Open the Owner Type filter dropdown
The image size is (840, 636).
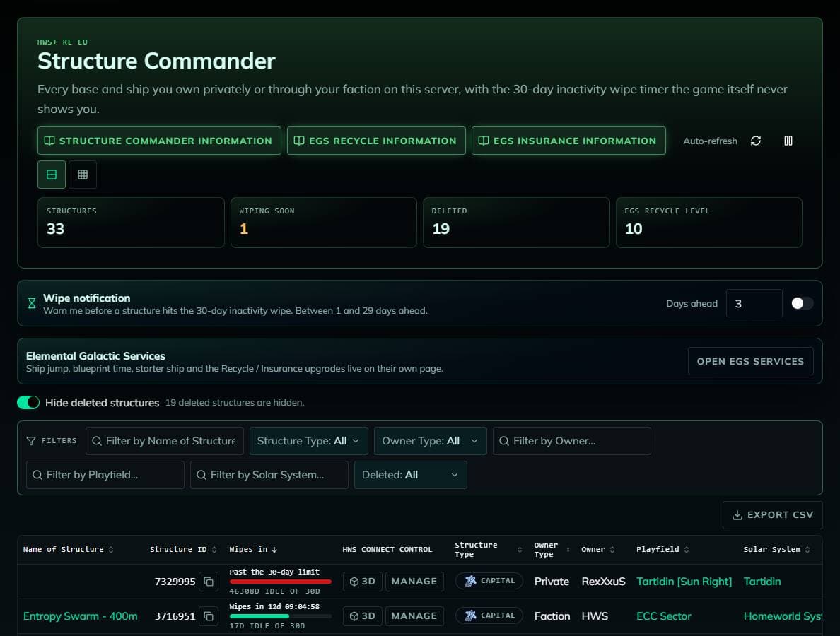tap(430, 441)
